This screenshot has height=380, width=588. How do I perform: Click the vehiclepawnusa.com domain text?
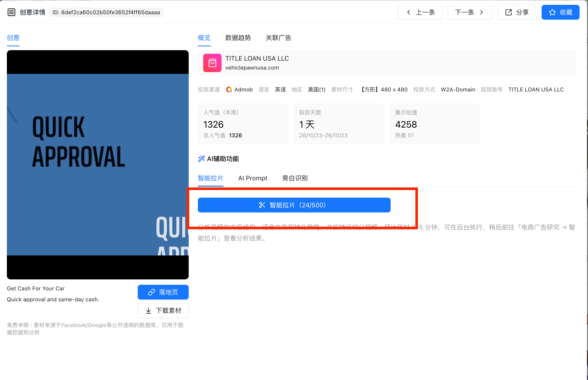[x=252, y=68]
